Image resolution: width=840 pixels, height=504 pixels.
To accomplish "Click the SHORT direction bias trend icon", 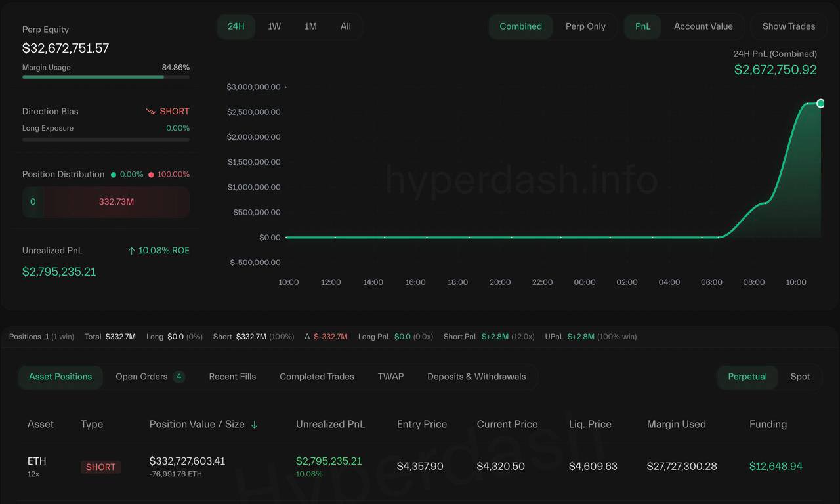I will 151,112.
